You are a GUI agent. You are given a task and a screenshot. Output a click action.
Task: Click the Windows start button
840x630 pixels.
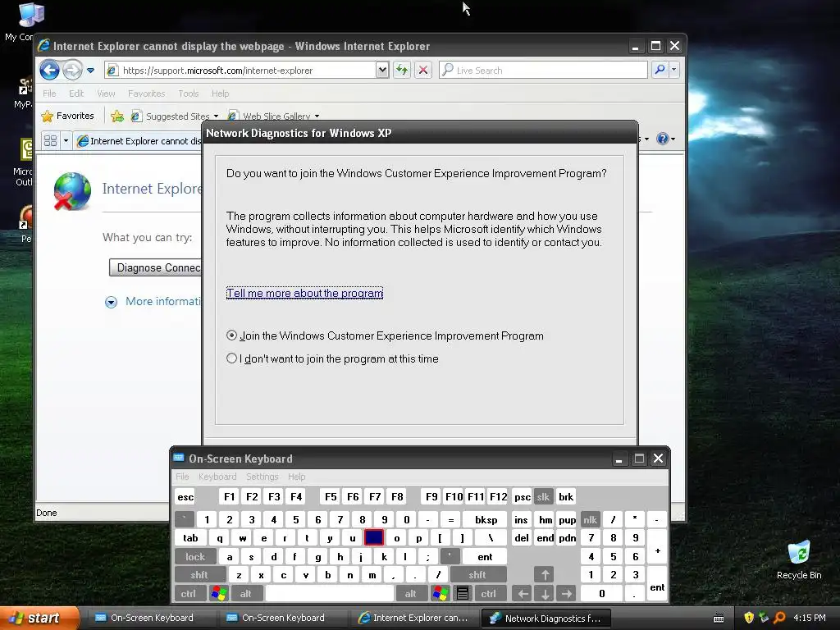click(39, 618)
